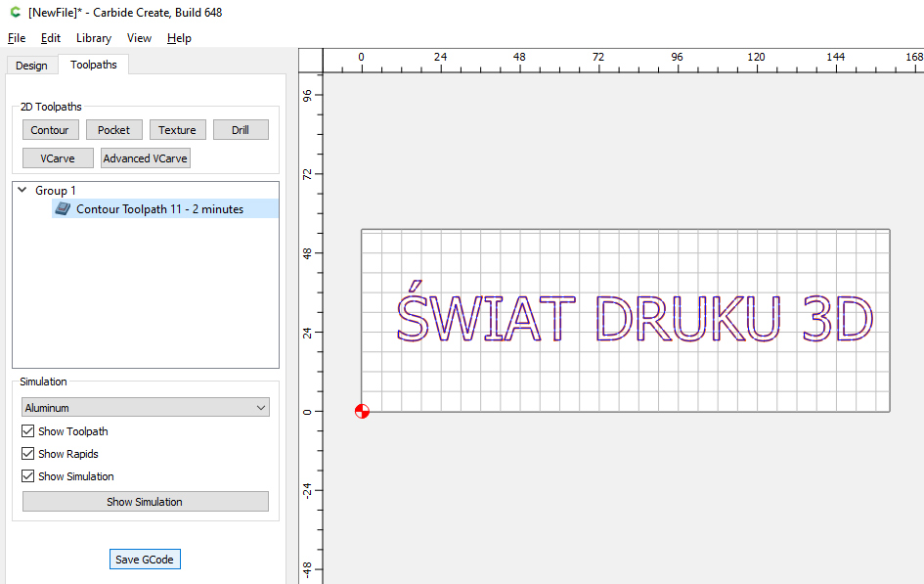Open the View menu
The height and width of the screenshot is (584, 924).
[139, 38]
